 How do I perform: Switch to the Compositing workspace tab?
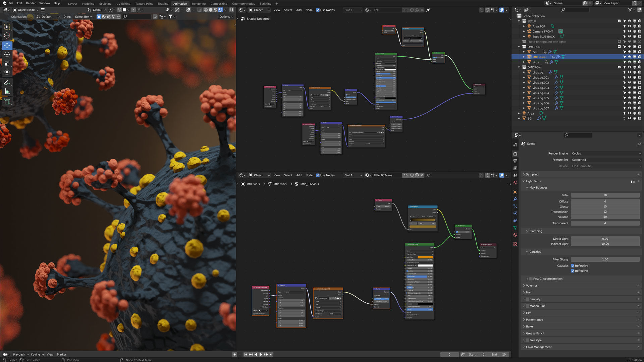pyautogui.click(x=219, y=4)
